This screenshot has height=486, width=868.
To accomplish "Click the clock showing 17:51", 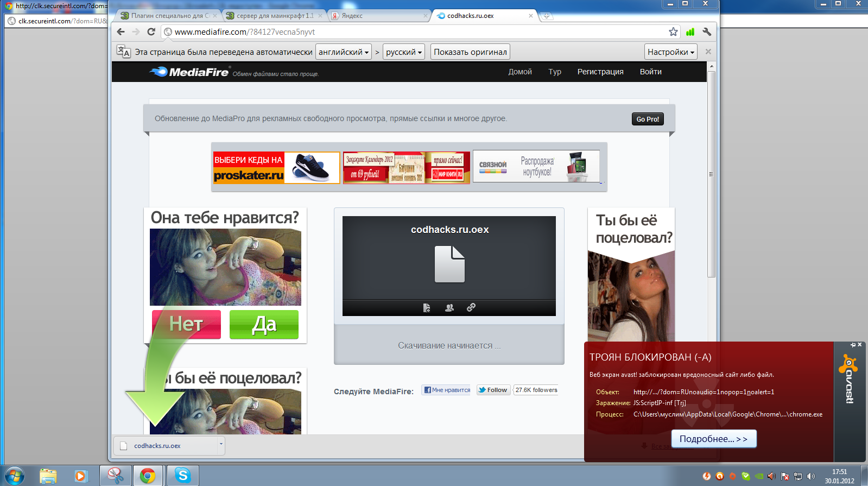I will [839, 472].
